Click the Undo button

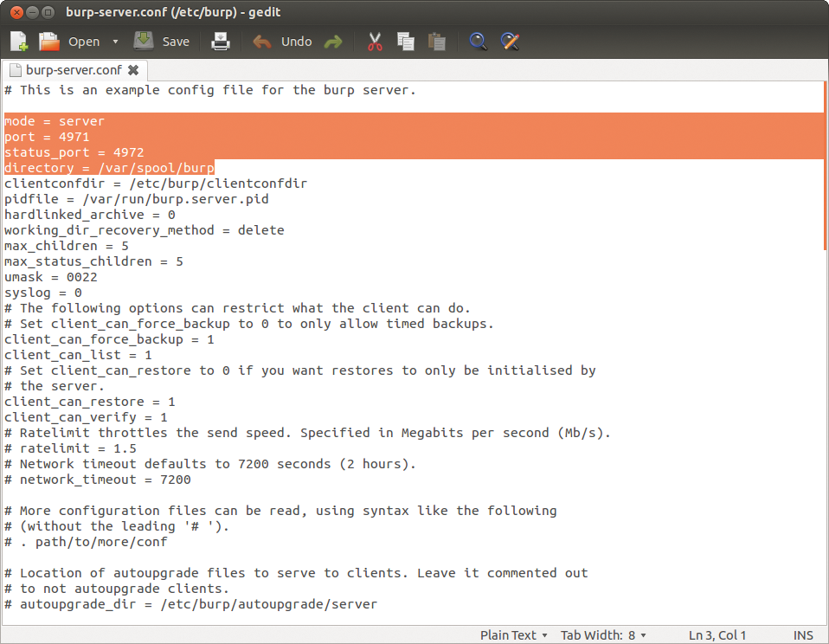point(283,42)
